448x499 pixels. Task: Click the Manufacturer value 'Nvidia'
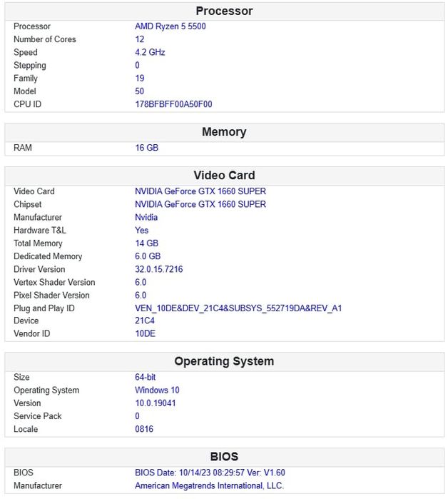click(x=146, y=217)
